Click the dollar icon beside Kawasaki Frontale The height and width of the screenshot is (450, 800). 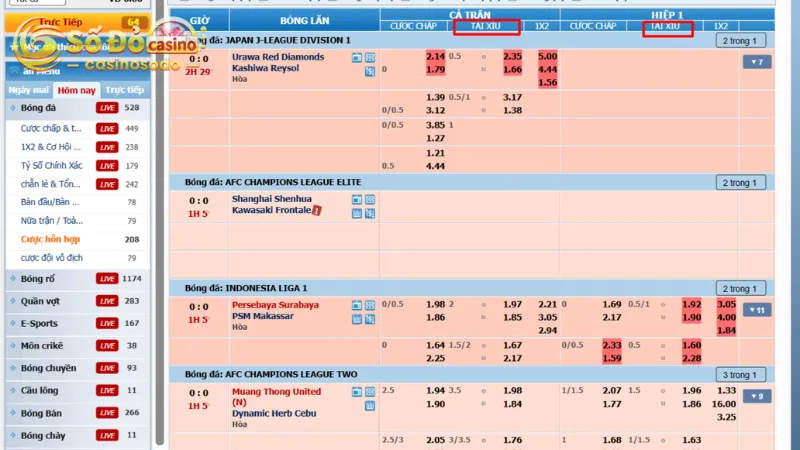(370, 213)
